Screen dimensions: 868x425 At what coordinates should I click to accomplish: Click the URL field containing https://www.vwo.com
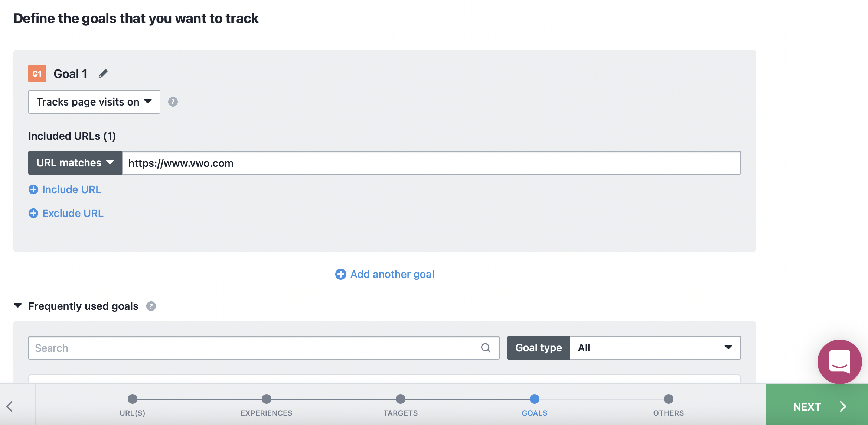pyautogui.click(x=431, y=163)
